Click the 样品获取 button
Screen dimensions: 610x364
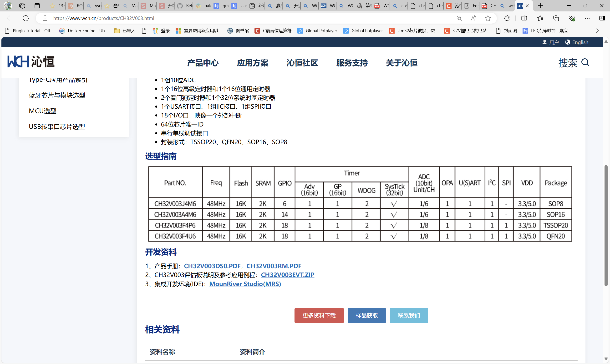pyautogui.click(x=366, y=315)
